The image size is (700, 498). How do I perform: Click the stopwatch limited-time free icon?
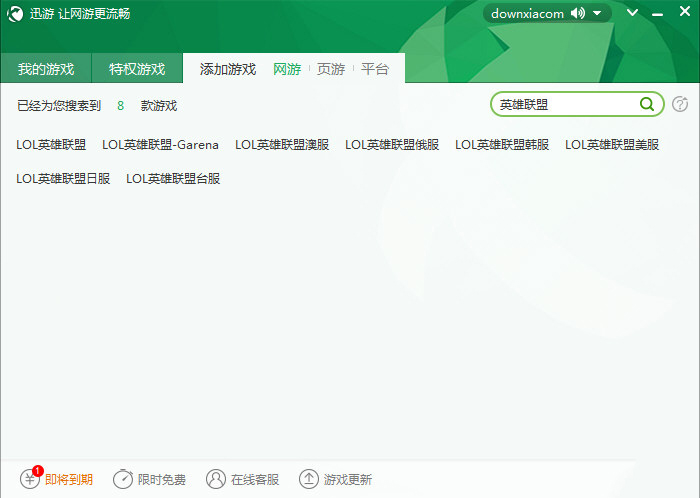click(x=123, y=479)
